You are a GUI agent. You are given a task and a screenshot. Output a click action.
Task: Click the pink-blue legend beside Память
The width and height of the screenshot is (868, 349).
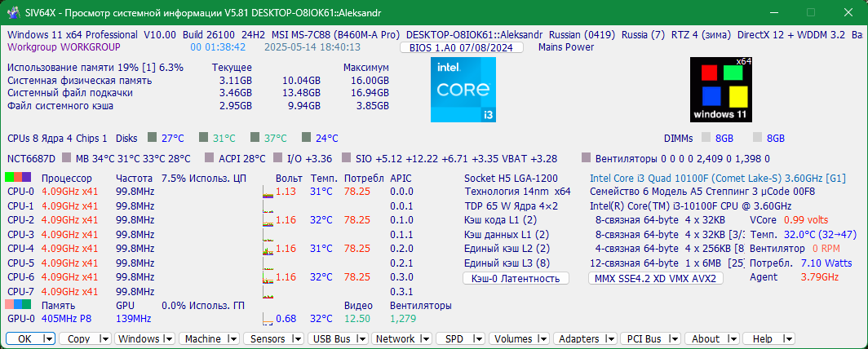pyautogui.click(x=18, y=304)
